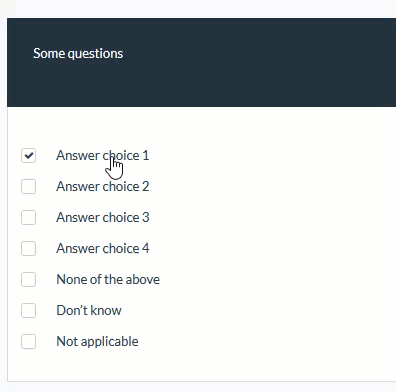Click the 'Not applicable' label text
This screenshot has height=392, width=396.
point(97,342)
